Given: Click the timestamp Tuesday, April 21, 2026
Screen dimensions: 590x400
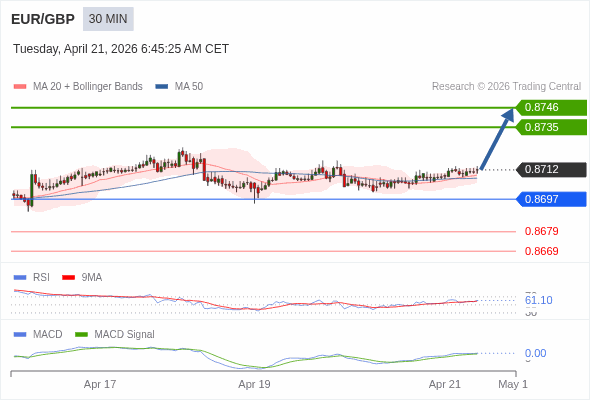Looking at the screenshot, I should tap(121, 49).
